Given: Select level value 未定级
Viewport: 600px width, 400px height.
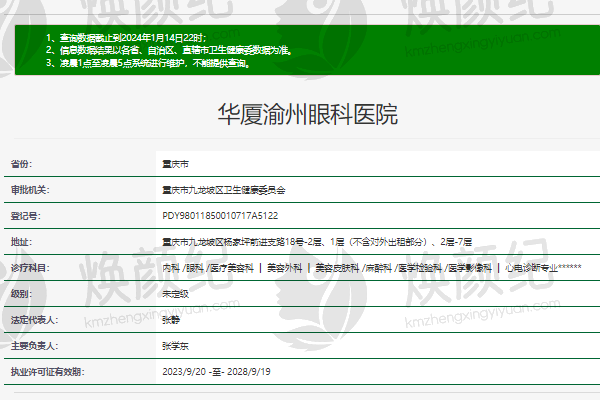Looking at the screenshot, I should (x=175, y=294).
